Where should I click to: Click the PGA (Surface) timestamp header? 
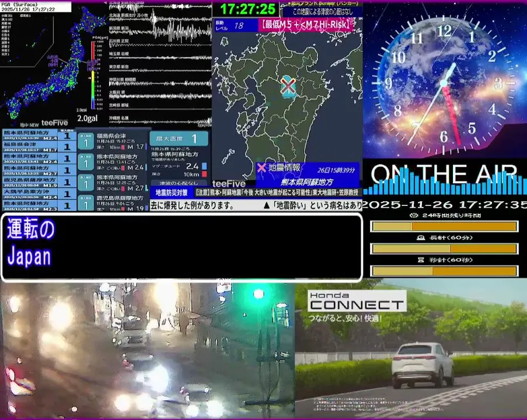point(36,7)
